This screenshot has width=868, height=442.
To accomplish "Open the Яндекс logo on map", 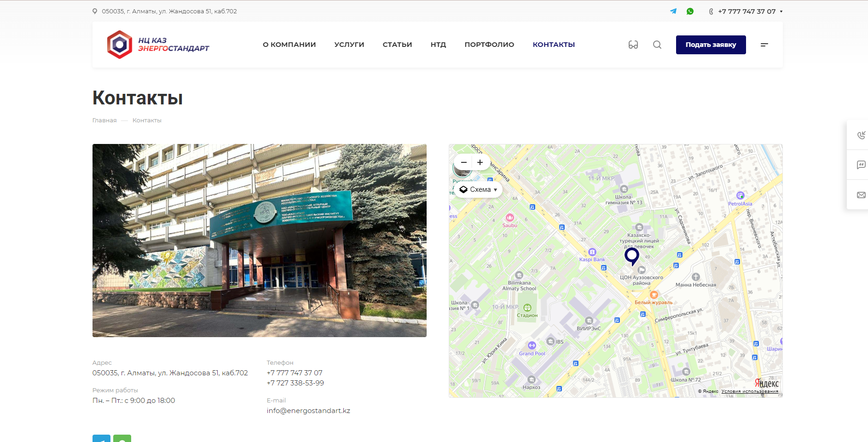I will pos(767,383).
